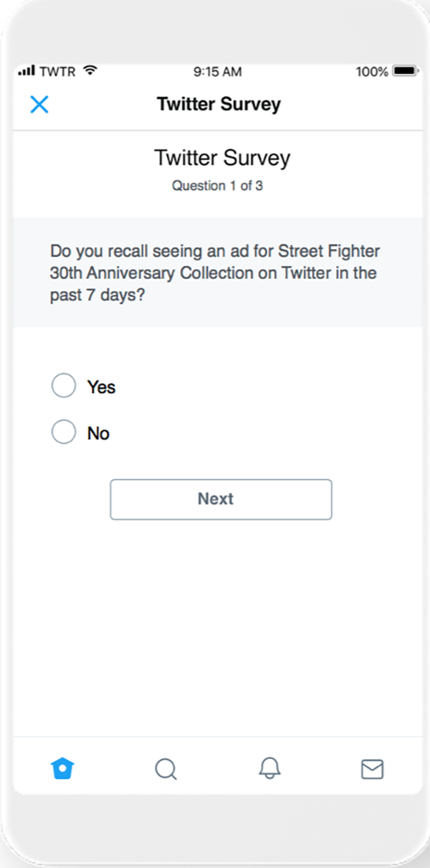The image size is (430, 868).
Task: Tap the battery icon in status bar
Action: (x=405, y=72)
